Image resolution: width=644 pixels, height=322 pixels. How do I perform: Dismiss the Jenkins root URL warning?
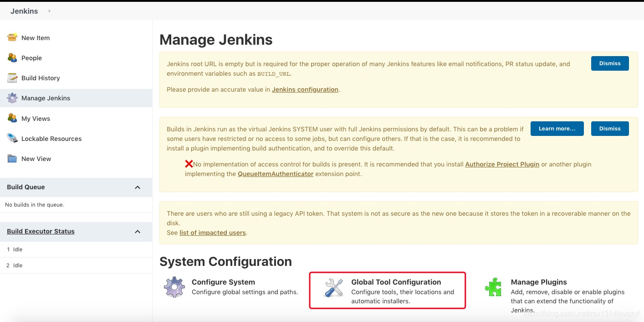coord(610,63)
